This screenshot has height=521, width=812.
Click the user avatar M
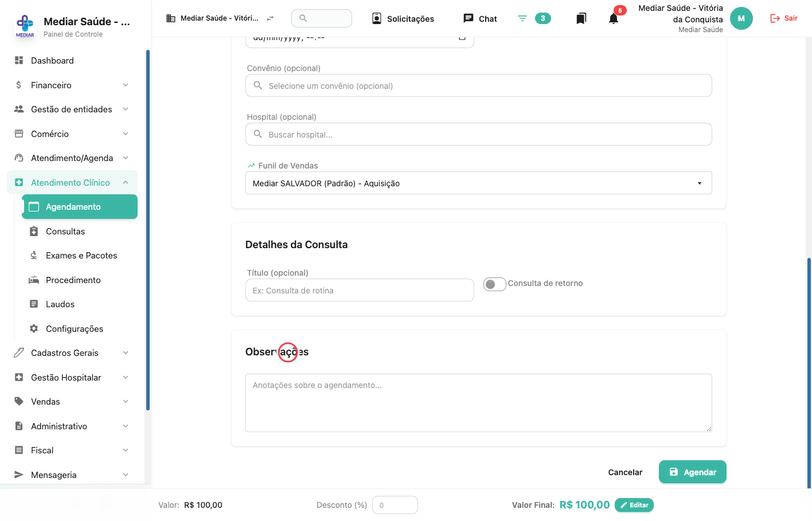click(x=741, y=18)
